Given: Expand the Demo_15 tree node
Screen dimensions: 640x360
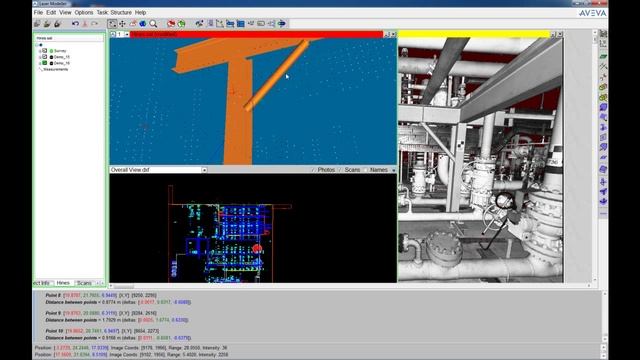Looking at the screenshot, I should [x=40, y=57].
